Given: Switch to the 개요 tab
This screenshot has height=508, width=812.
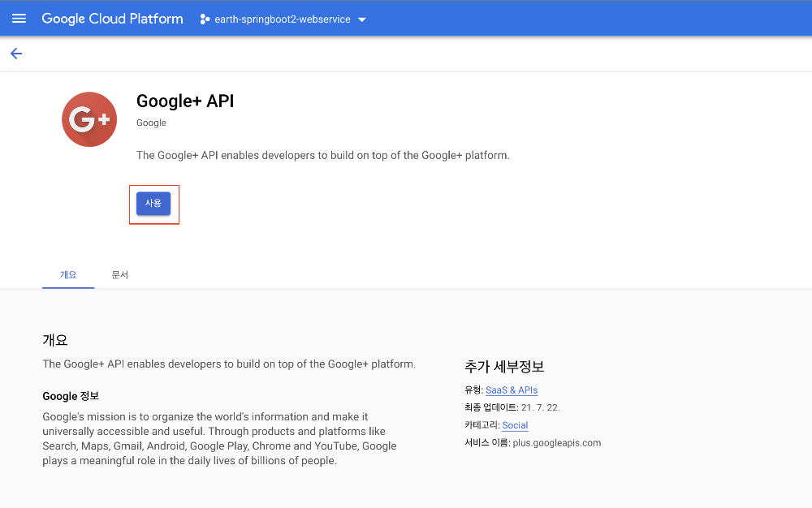Looking at the screenshot, I should click(68, 274).
